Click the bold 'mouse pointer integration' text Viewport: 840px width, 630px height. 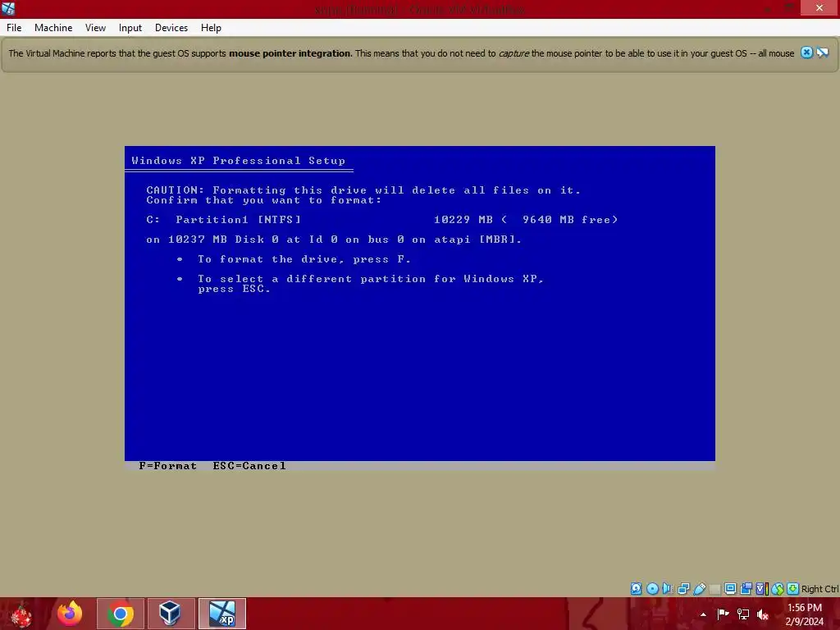pyautogui.click(x=290, y=53)
